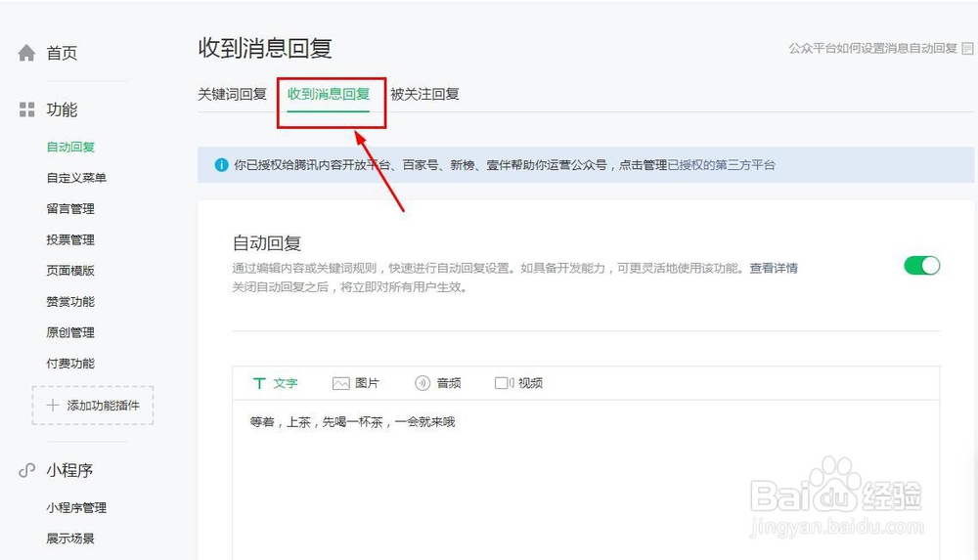Choose the 图片 reply type

click(x=356, y=383)
